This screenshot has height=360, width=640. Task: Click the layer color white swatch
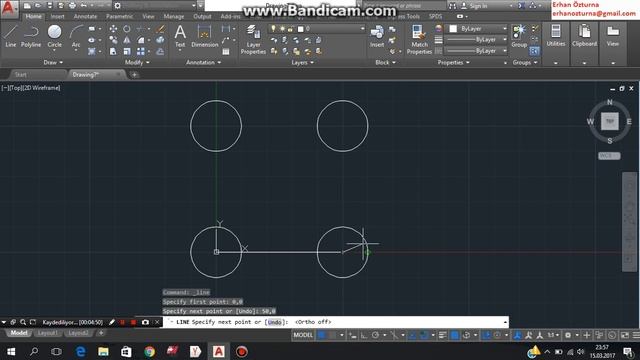point(301,29)
